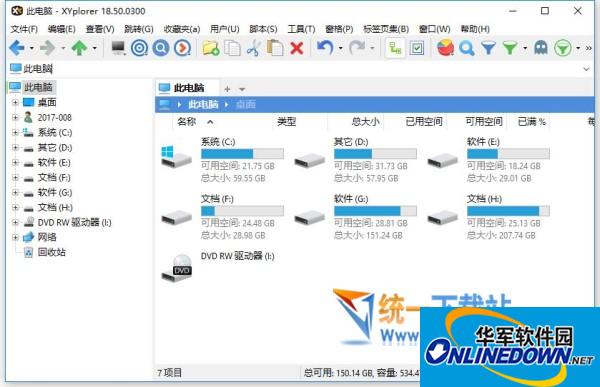Select the 其它 (D:) drive icon
This screenshot has height=387, width=600.
click(310, 160)
